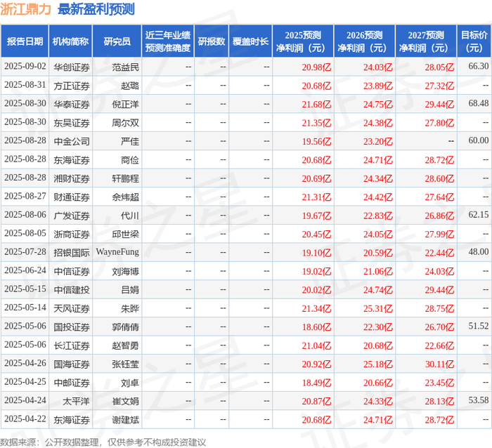Select the 2025预测净利润 column header

click(x=303, y=41)
